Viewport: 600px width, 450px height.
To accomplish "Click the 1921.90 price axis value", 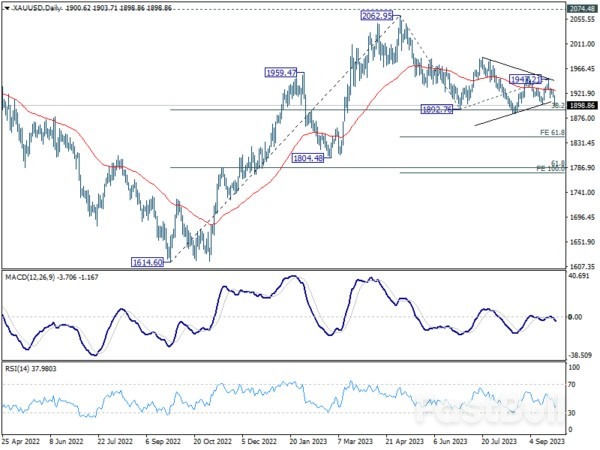I will click(582, 93).
